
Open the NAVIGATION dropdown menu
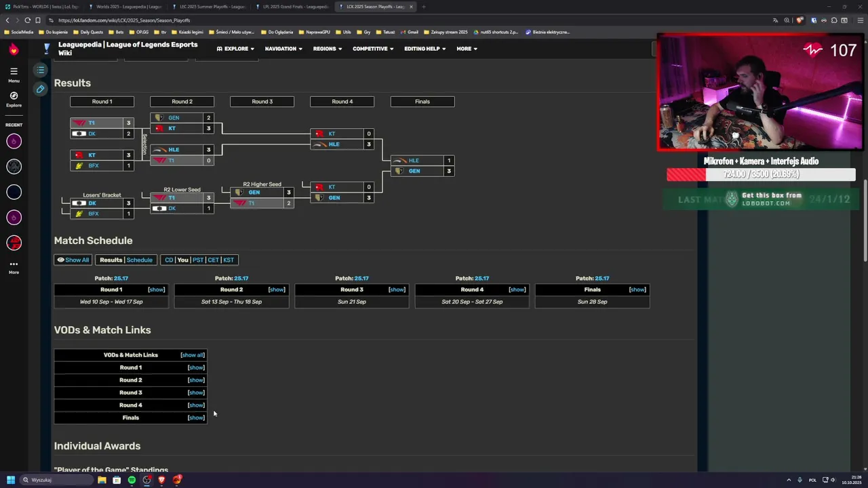click(x=283, y=49)
